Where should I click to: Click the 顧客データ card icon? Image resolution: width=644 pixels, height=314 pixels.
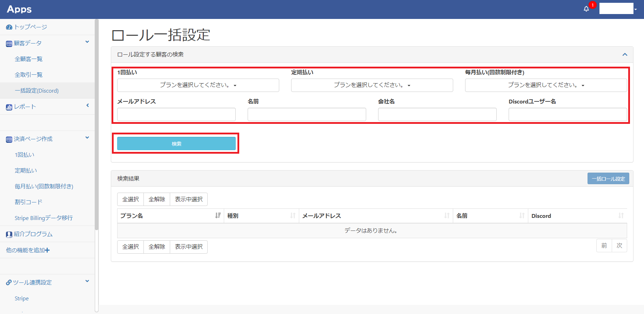[x=9, y=44]
